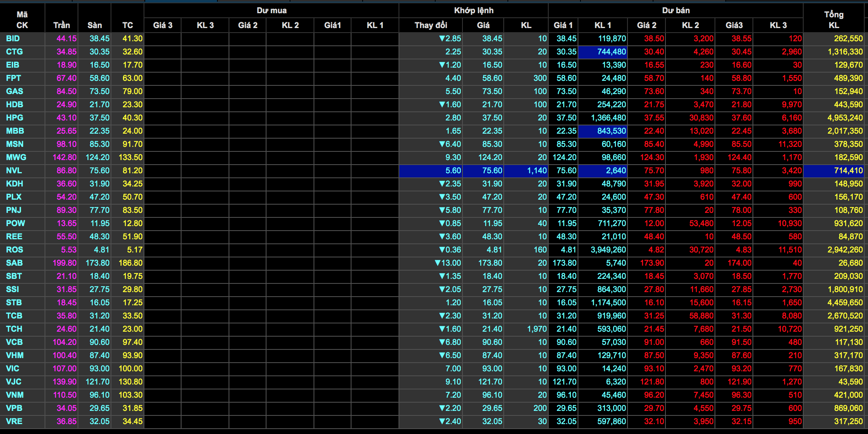Click BID down-arrow change value 2.85
The height and width of the screenshot is (434, 868).
450,38
